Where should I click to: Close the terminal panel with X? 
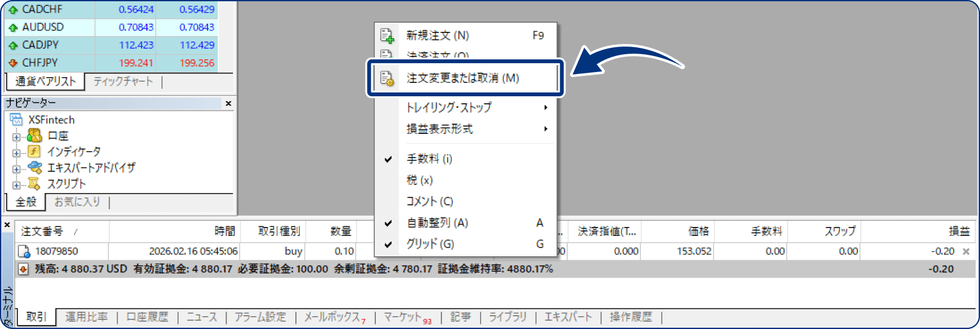pos(7,225)
